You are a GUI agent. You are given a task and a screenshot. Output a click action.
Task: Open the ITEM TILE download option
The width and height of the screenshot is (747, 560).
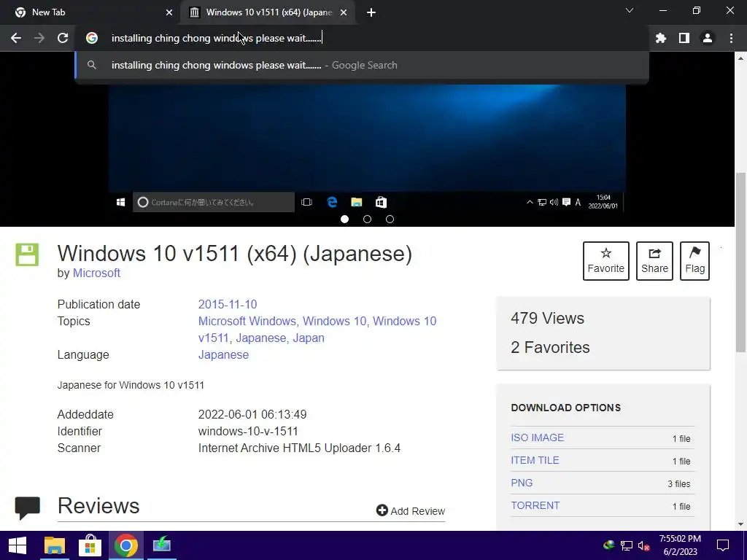point(535,461)
